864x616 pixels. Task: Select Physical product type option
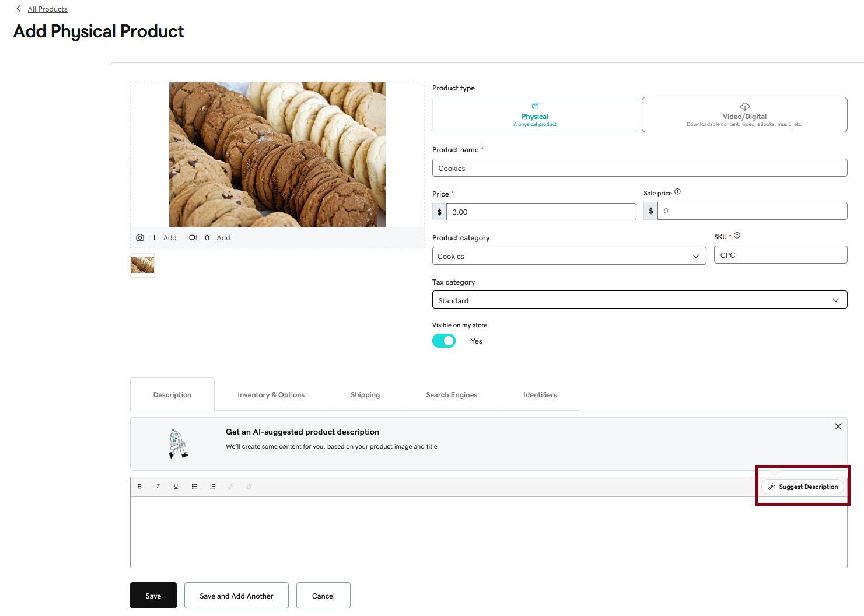(535, 115)
